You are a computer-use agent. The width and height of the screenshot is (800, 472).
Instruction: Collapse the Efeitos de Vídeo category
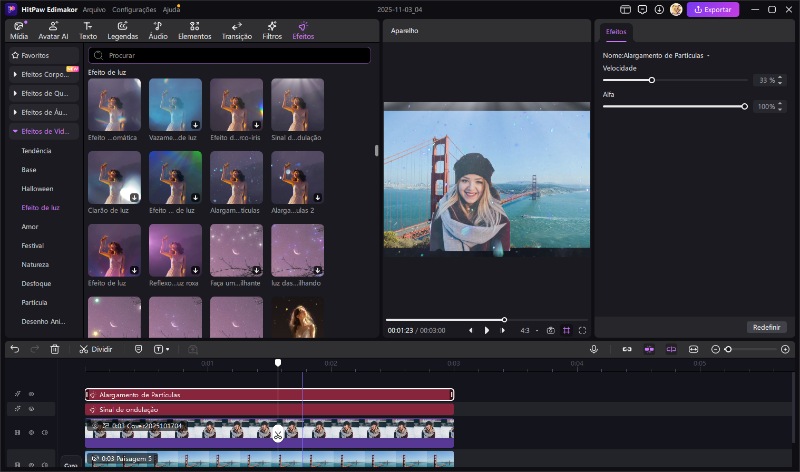click(x=44, y=131)
